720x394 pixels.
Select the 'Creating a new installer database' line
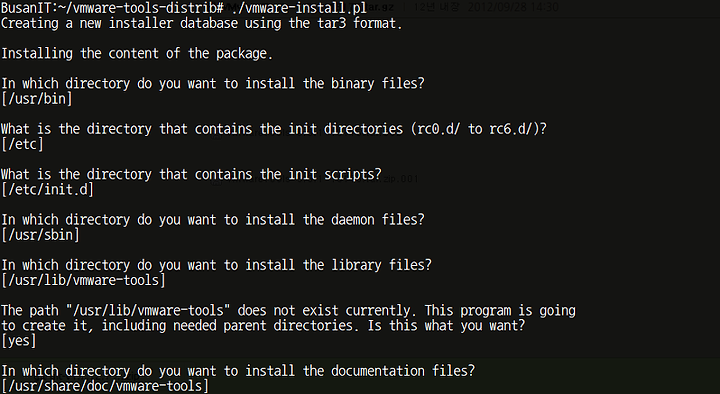click(202, 23)
